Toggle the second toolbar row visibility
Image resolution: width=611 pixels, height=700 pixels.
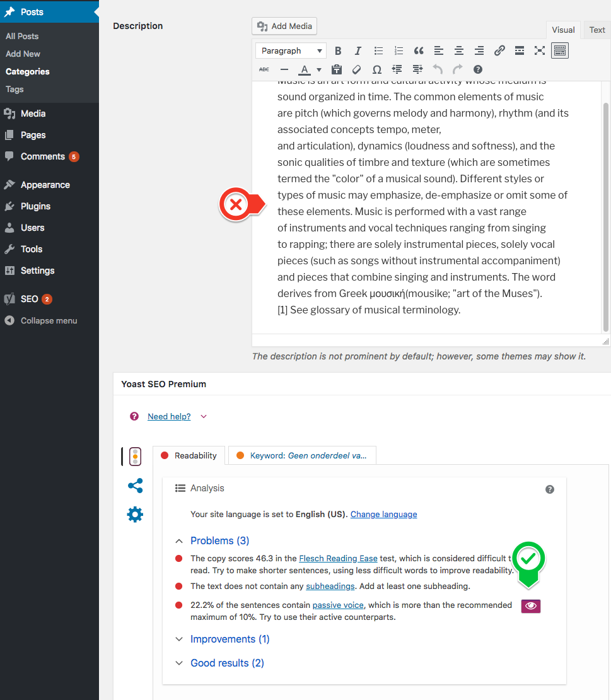559,50
